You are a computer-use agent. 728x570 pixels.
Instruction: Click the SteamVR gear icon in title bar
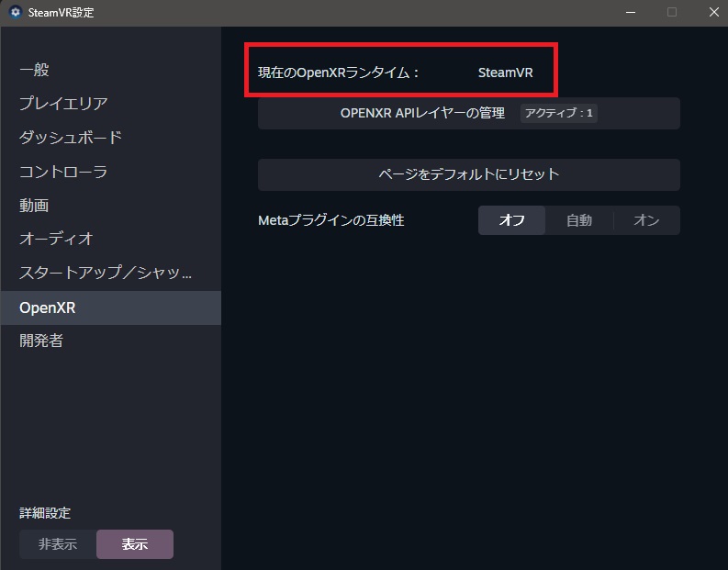coord(16,12)
